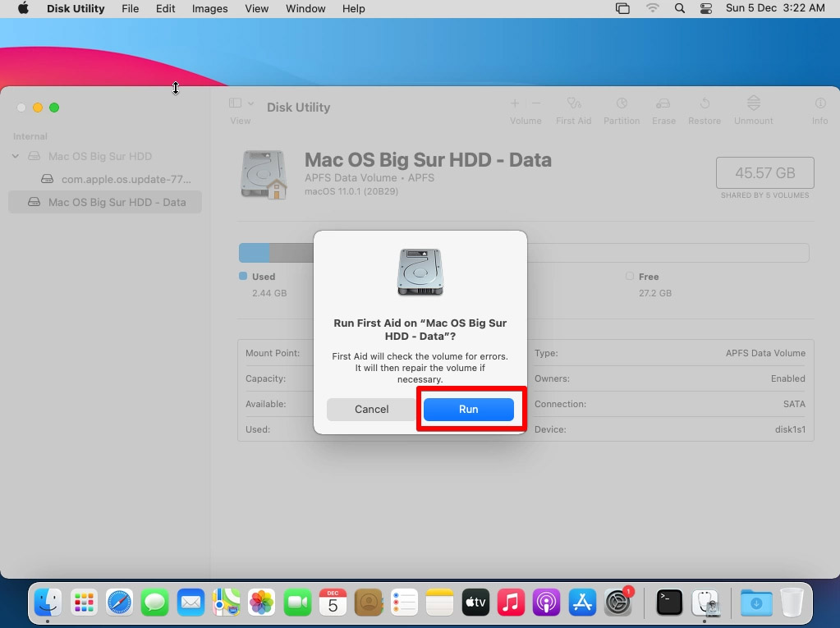This screenshot has height=628, width=840.
Task: Open Contacts from the Dock
Action: tap(369, 603)
